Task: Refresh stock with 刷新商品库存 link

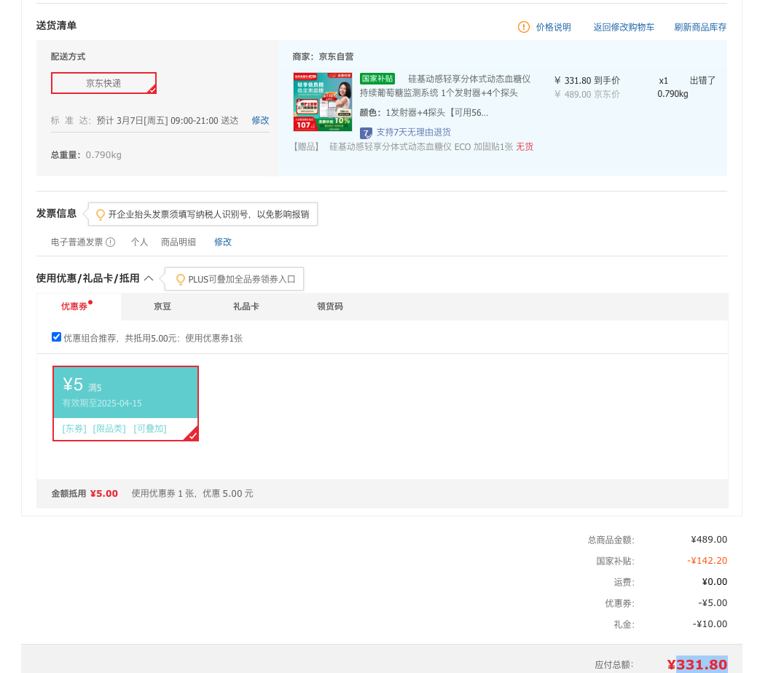Action: pyautogui.click(x=700, y=27)
